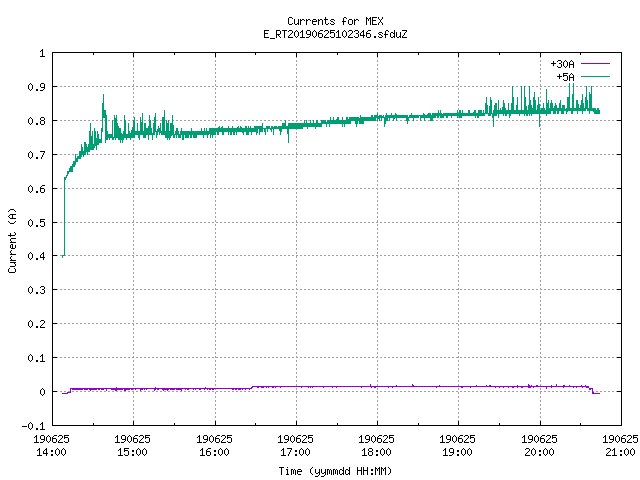Click the x-axis time label 19:00
Image resolution: width=640 pixels, height=480 pixels.
click(x=457, y=452)
